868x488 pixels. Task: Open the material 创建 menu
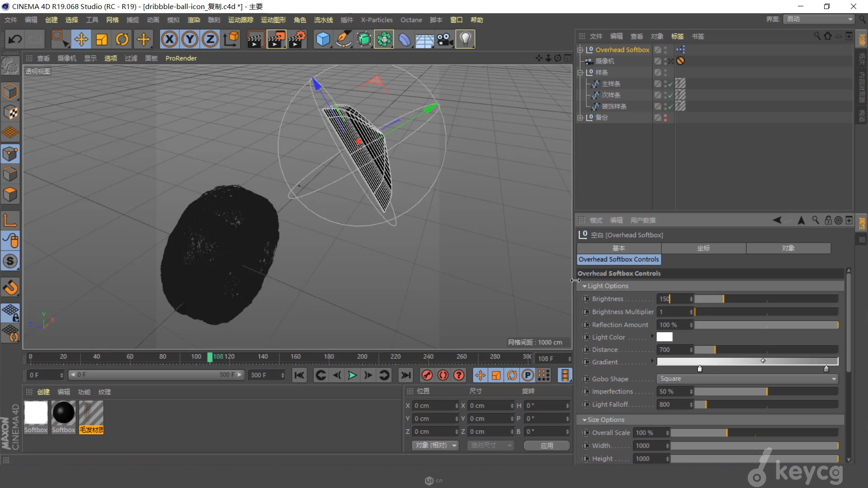43,392
